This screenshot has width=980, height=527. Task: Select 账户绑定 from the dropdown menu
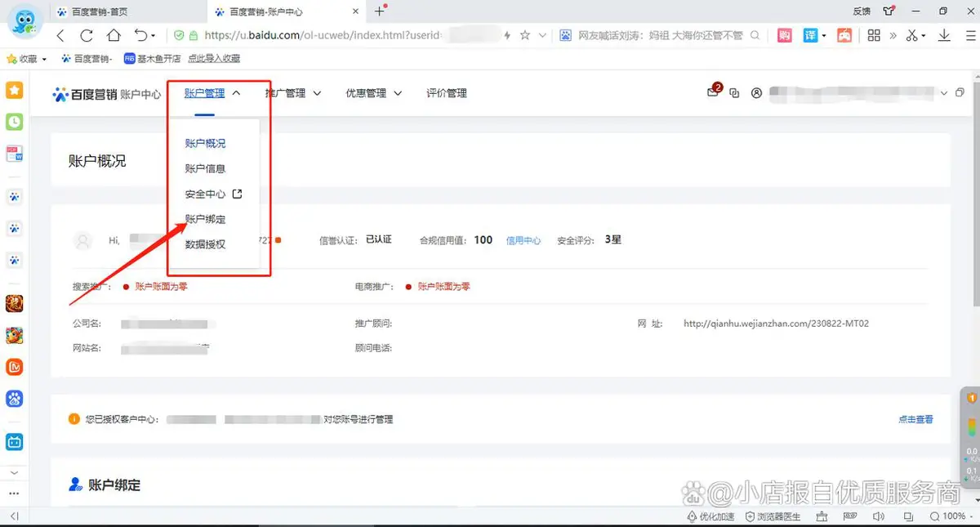point(205,219)
